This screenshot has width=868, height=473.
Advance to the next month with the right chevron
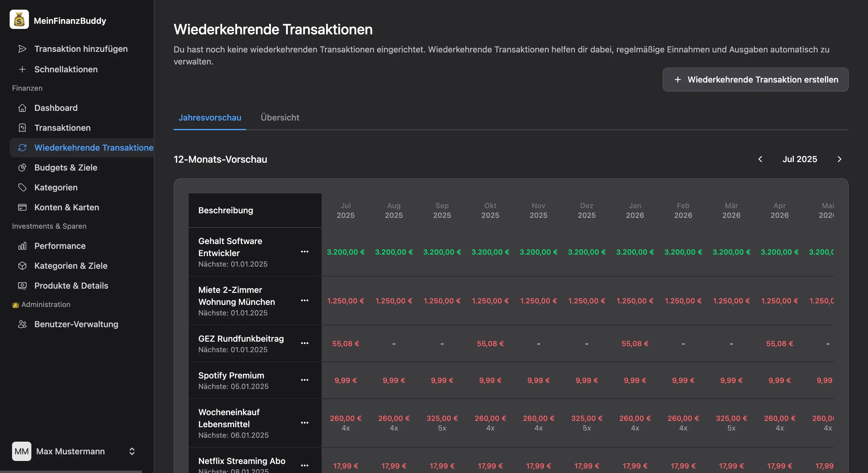pos(839,159)
